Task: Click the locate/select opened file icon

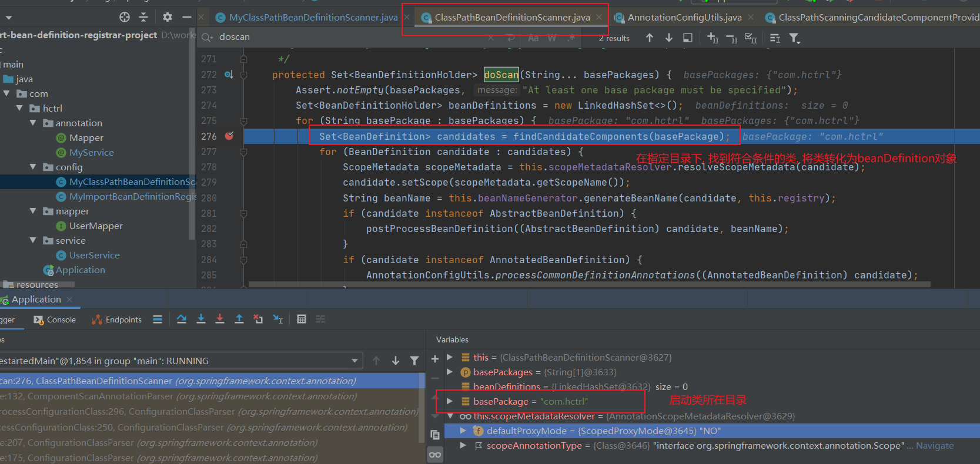Action: (125, 17)
